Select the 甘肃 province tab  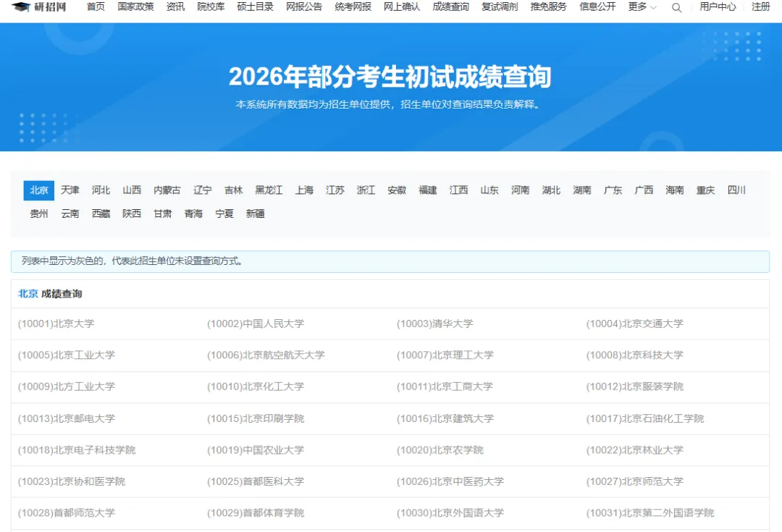click(163, 214)
